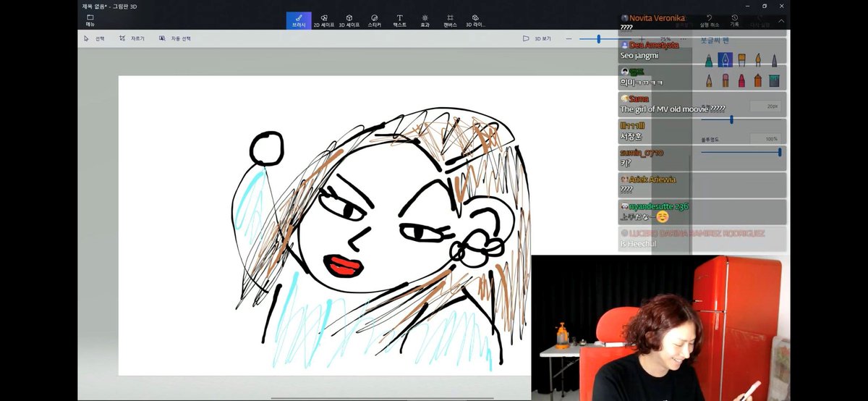Click the opacity slider handle
Image resolution: width=868 pixels, height=401 pixels.
[780, 152]
